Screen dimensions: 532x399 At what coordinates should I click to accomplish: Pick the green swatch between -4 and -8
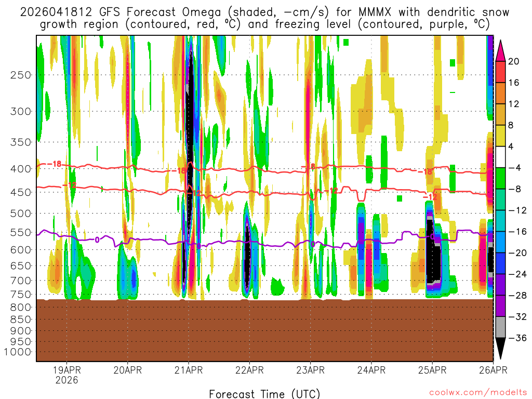coord(501,178)
